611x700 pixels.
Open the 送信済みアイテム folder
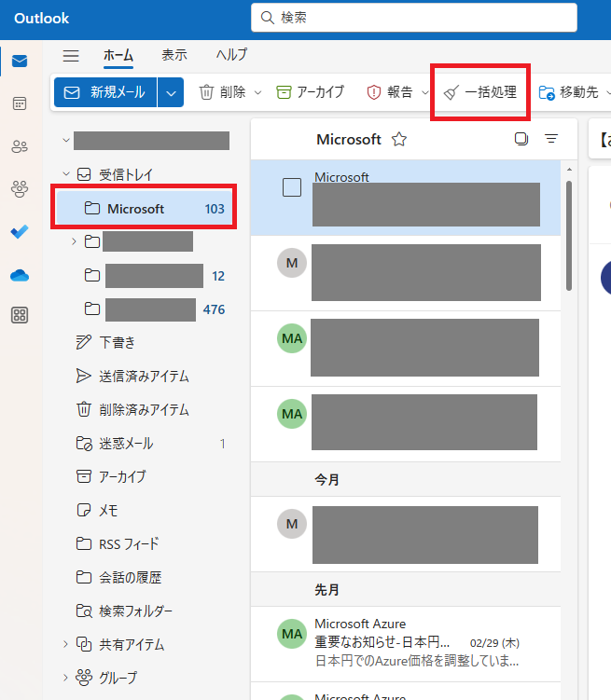(132, 376)
